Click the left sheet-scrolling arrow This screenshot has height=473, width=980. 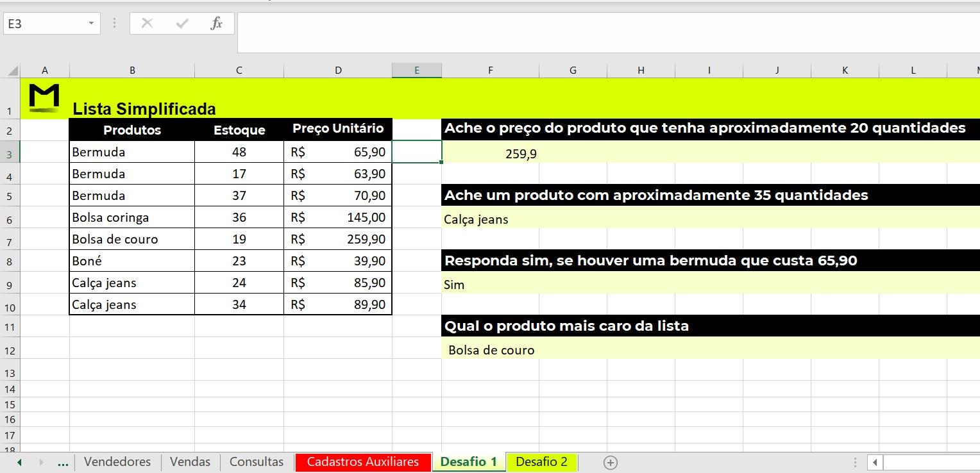click(x=19, y=461)
